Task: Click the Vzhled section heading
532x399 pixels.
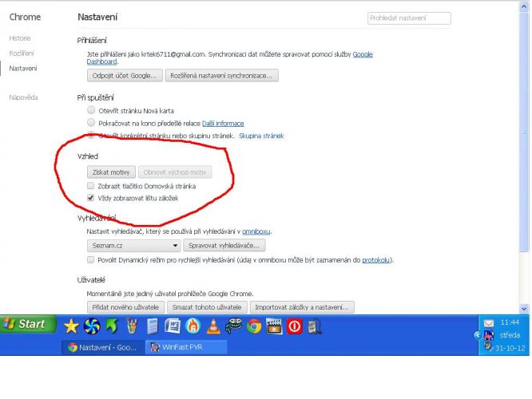Action: pyautogui.click(x=88, y=156)
